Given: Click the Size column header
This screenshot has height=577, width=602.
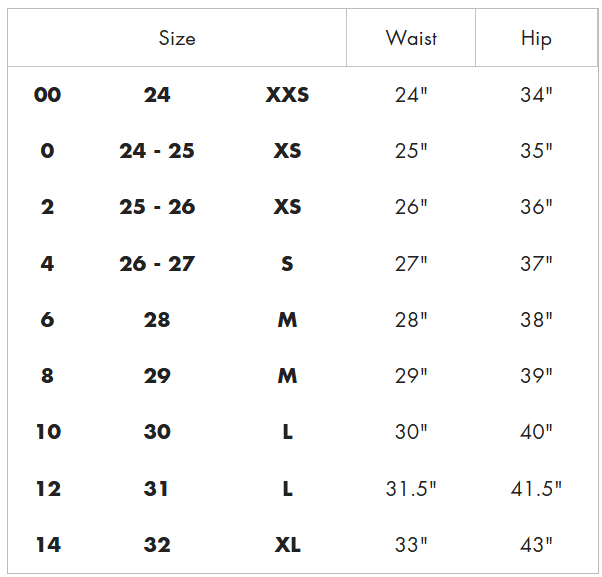Looking at the screenshot, I should pos(177,38).
